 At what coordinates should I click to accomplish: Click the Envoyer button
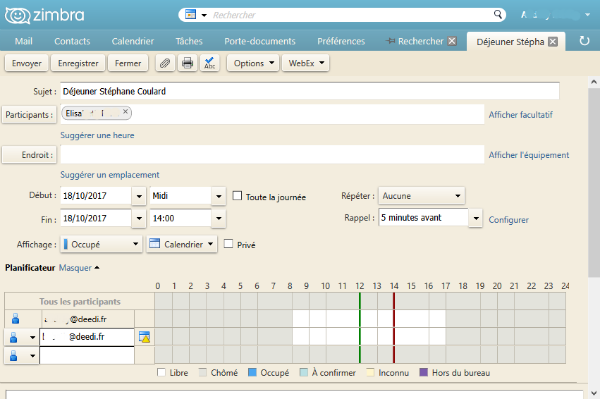[x=26, y=63]
